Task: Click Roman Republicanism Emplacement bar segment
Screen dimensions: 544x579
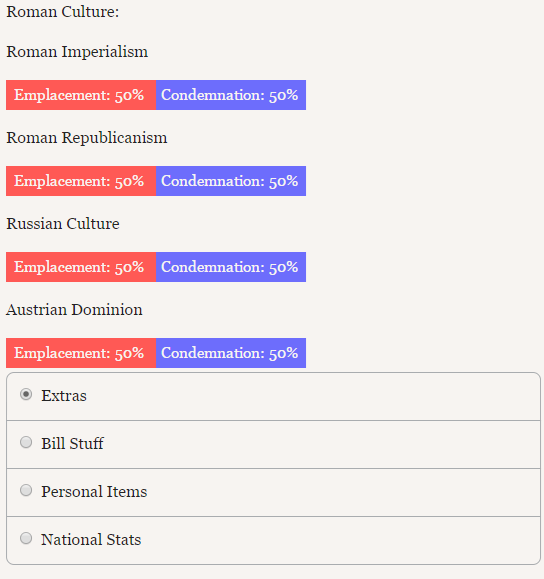Action: [81, 181]
